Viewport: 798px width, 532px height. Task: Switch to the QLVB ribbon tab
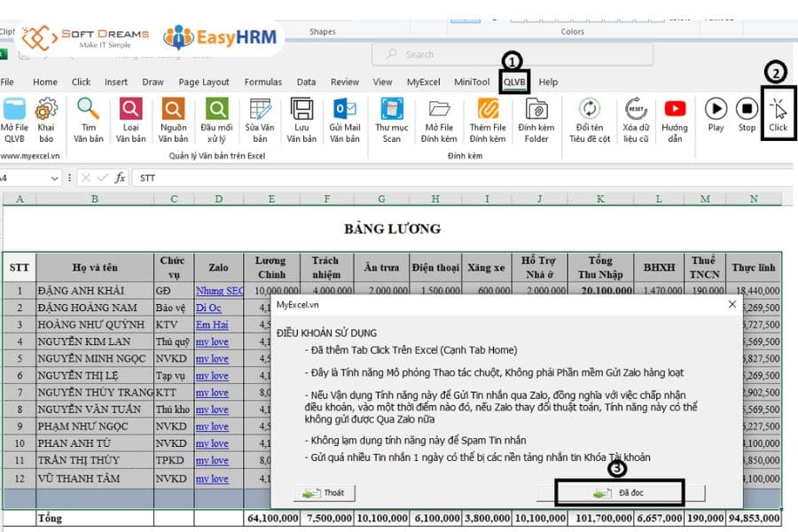[513, 81]
